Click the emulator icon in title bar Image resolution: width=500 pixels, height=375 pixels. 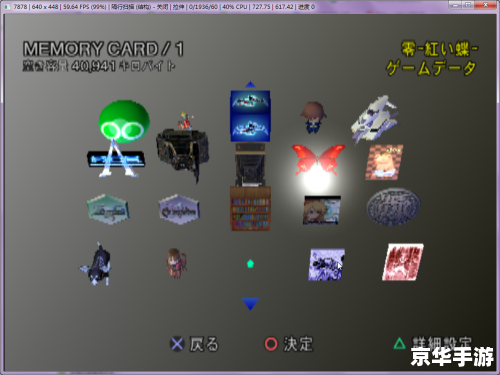(x=7, y=7)
